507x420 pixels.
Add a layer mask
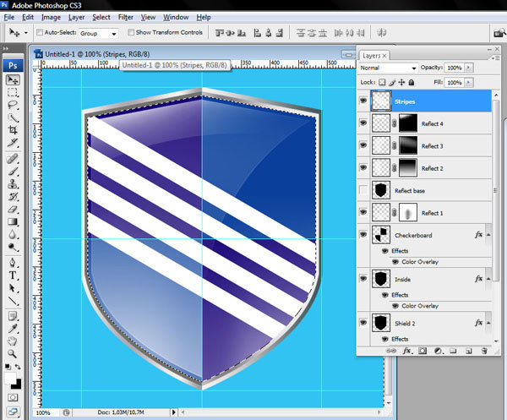tap(422, 351)
